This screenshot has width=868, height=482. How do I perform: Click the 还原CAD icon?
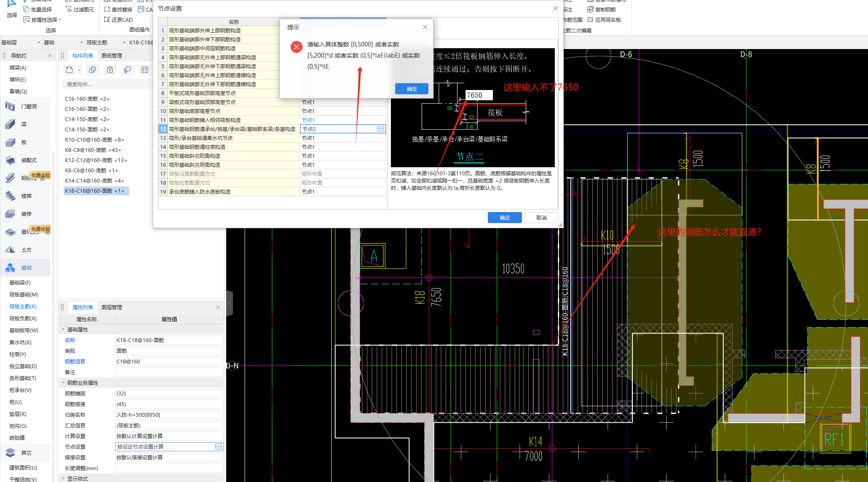(x=107, y=20)
